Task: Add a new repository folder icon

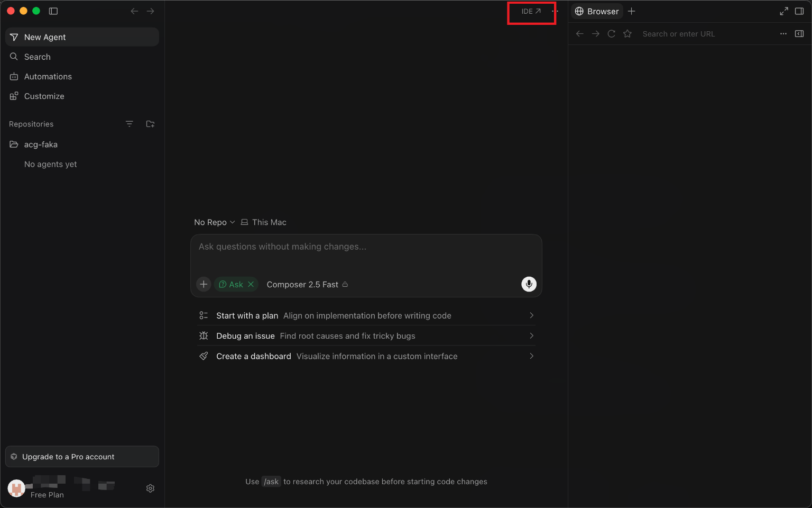Action: click(150, 124)
